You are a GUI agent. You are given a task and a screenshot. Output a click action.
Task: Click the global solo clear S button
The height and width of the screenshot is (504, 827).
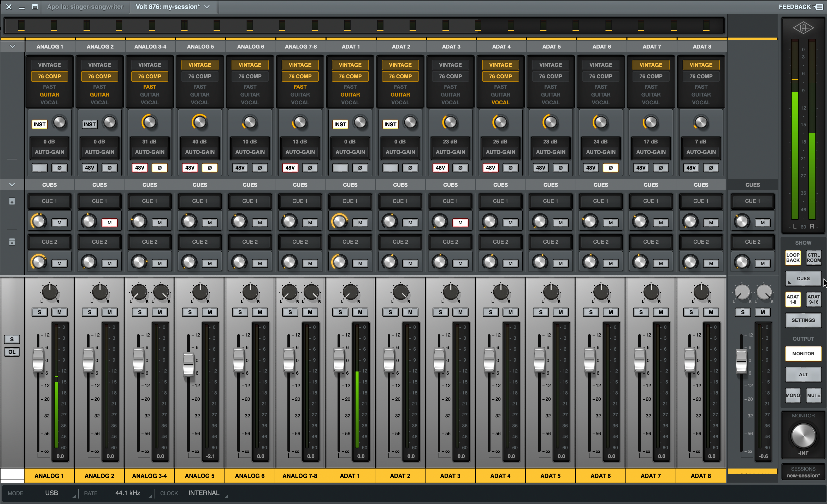pos(12,339)
